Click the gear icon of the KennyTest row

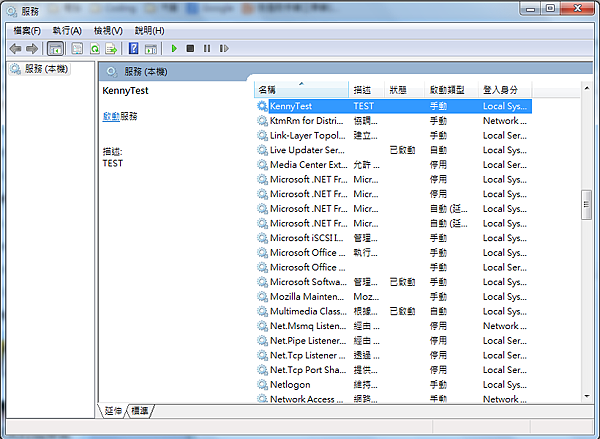click(262, 106)
